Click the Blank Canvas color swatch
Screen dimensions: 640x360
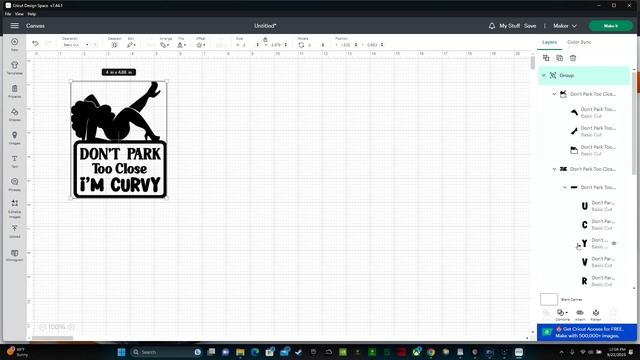pyautogui.click(x=549, y=299)
